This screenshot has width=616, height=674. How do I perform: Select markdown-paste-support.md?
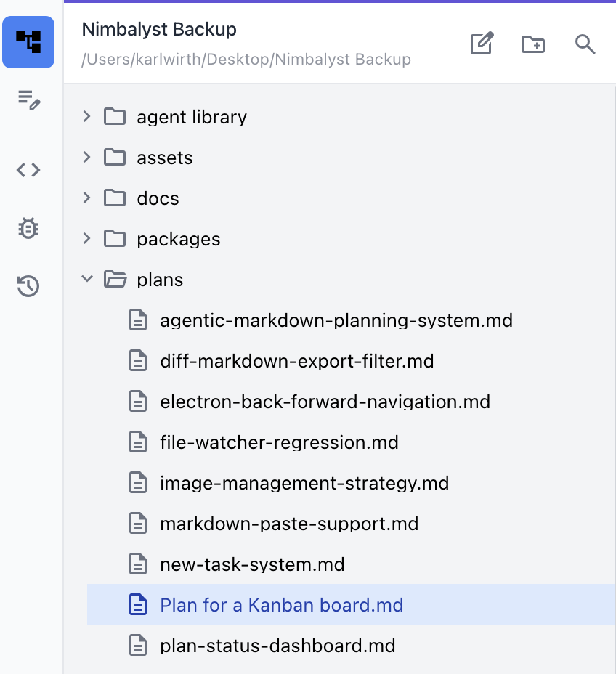coord(288,523)
